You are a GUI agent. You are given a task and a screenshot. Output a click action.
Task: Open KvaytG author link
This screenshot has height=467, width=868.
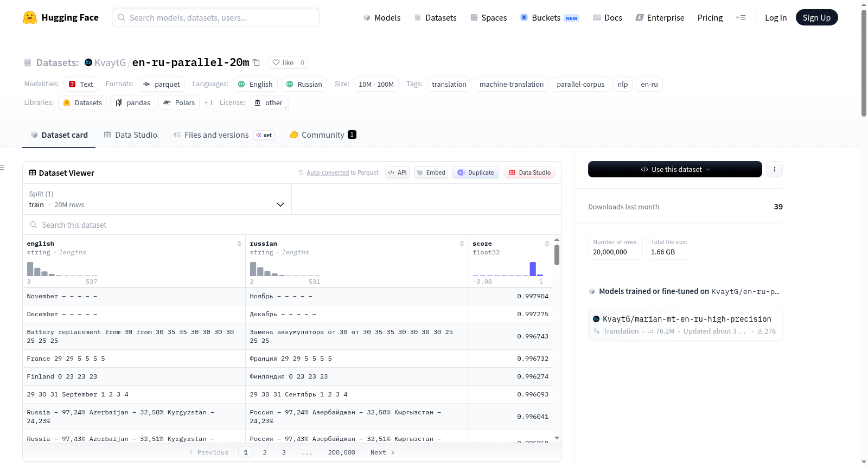(x=110, y=62)
